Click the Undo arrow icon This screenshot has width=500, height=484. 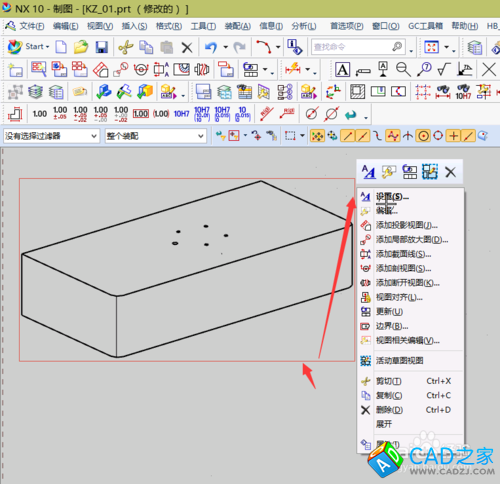pos(211,47)
